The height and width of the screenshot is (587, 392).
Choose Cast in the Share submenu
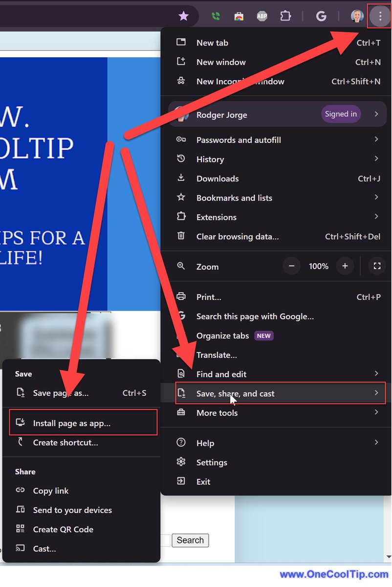point(81,548)
